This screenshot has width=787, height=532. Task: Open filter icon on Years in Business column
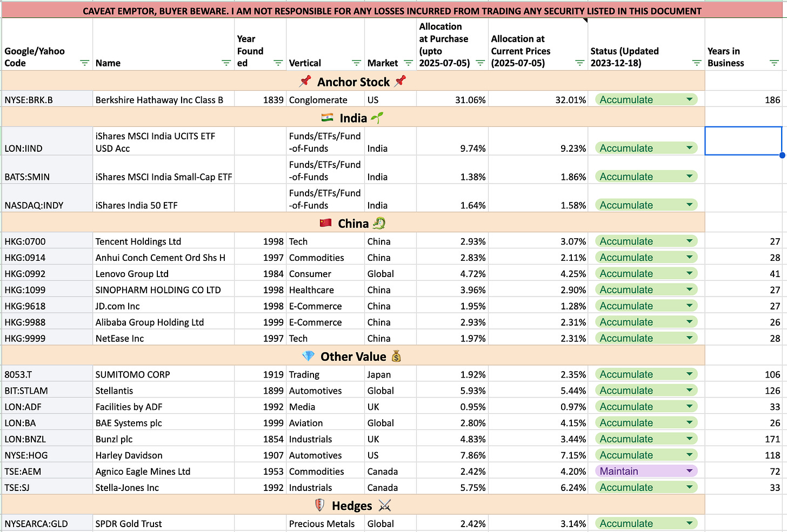coord(774,63)
